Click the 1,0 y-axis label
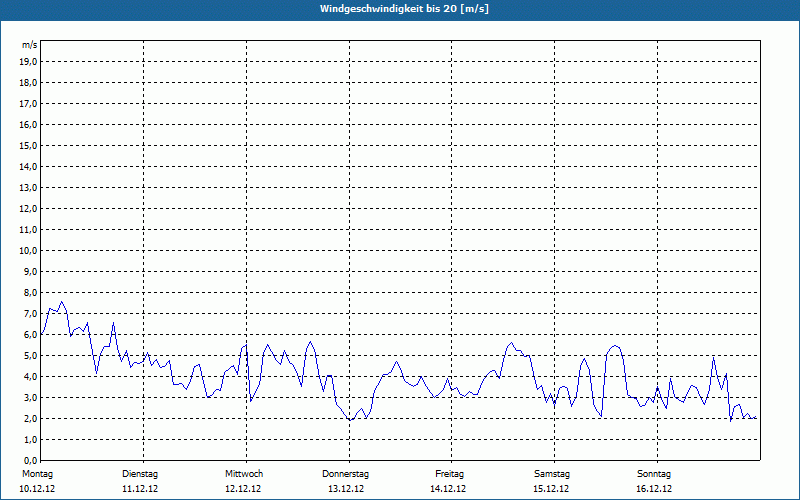This screenshot has width=800, height=500. click(30, 439)
